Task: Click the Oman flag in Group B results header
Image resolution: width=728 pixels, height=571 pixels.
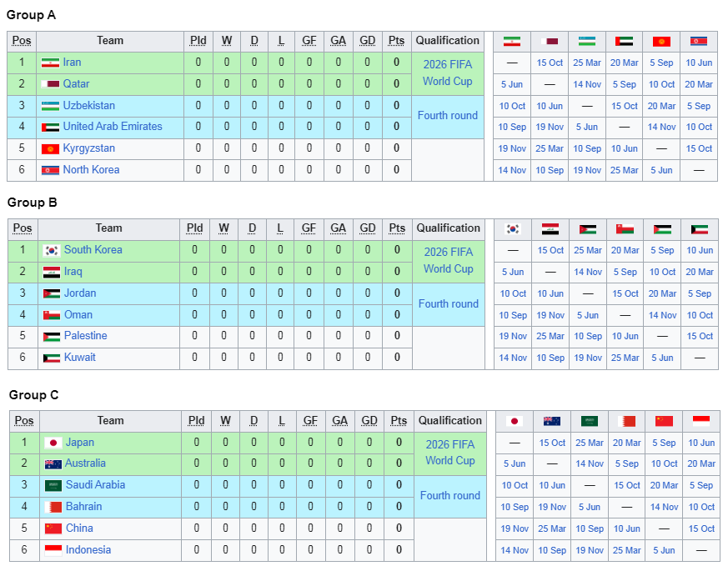Action: 625,229
